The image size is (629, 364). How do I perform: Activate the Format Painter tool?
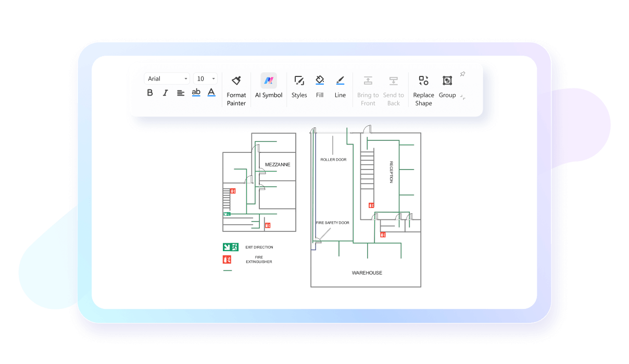pyautogui.click(x=236, y=90)
